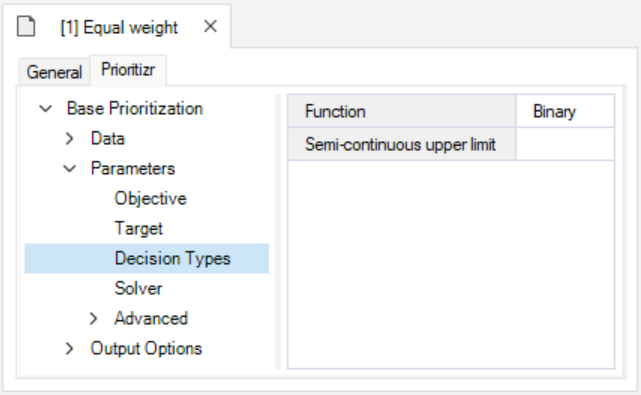The image size is (641, 395).
Task: Expand the Data tree node
Action: [69, 139]
